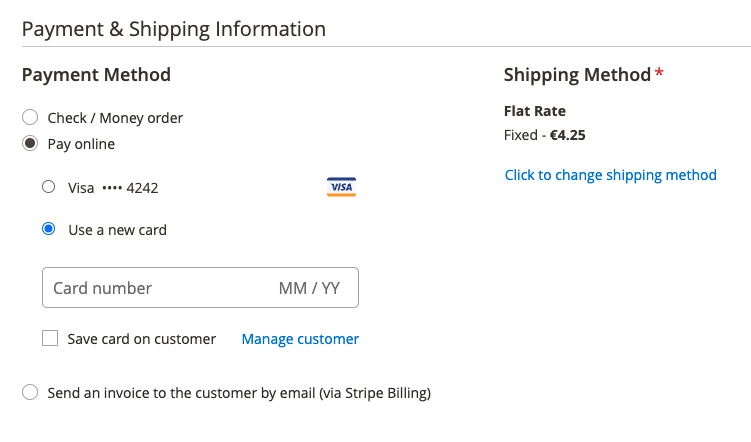
Task: Select the Pay online radio button
Action: [30, 143]
